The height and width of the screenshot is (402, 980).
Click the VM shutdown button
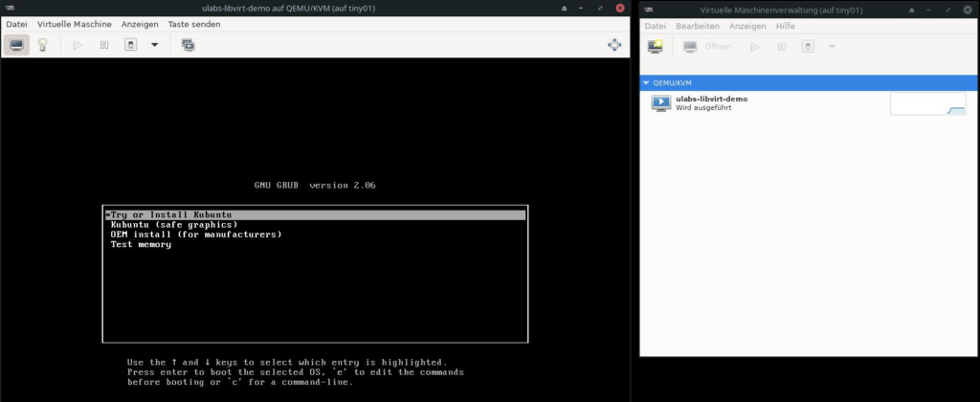tap(130, 45)
